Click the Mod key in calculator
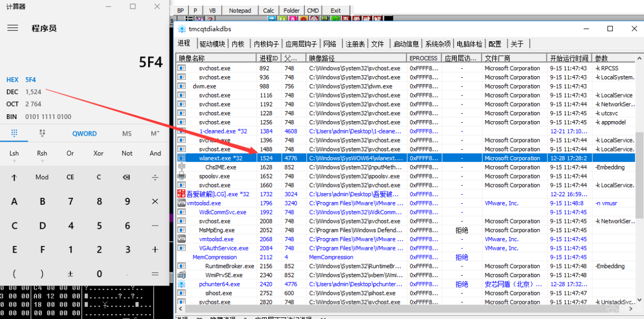 42,177
